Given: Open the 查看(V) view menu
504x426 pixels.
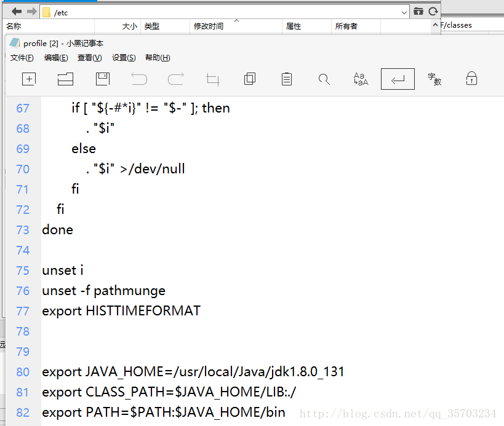Looking at the screenshot, I should pyautogui.click(x=89, y=57).
